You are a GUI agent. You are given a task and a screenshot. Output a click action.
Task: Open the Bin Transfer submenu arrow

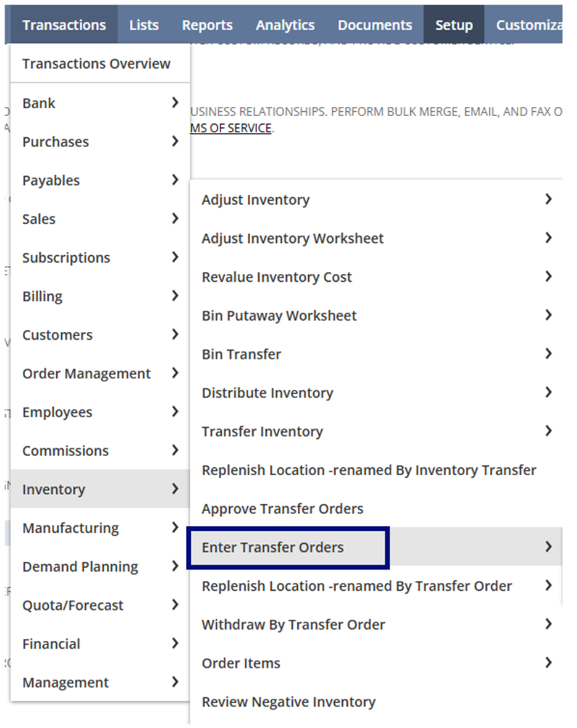(x=548, y=353)
